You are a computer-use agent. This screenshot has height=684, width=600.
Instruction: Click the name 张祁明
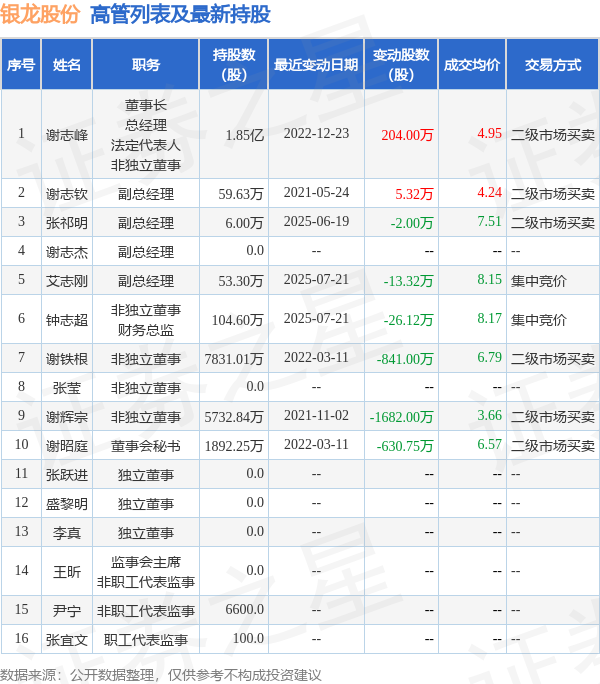67,223
